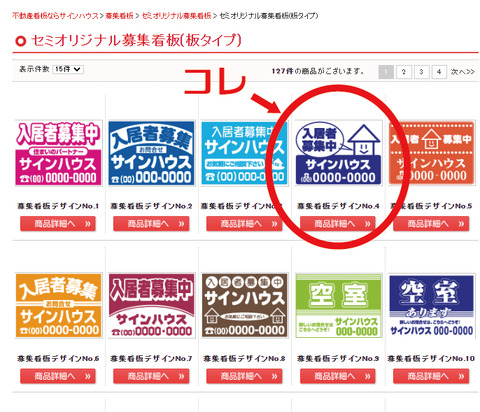The image size is (480, 412).
Task: Open the orange 入居者募集 No.6 sign thumbnail
Action: (58, 306)
